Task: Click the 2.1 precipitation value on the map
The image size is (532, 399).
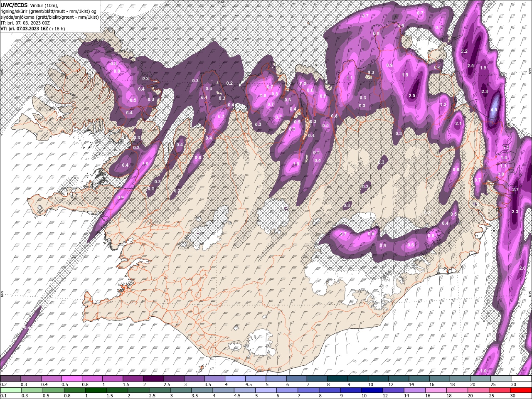Action: (458, 124)
